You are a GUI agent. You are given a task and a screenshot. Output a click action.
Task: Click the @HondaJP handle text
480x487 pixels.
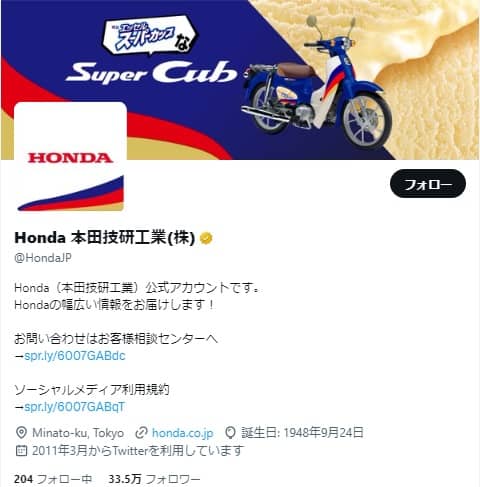click(43, 258)
